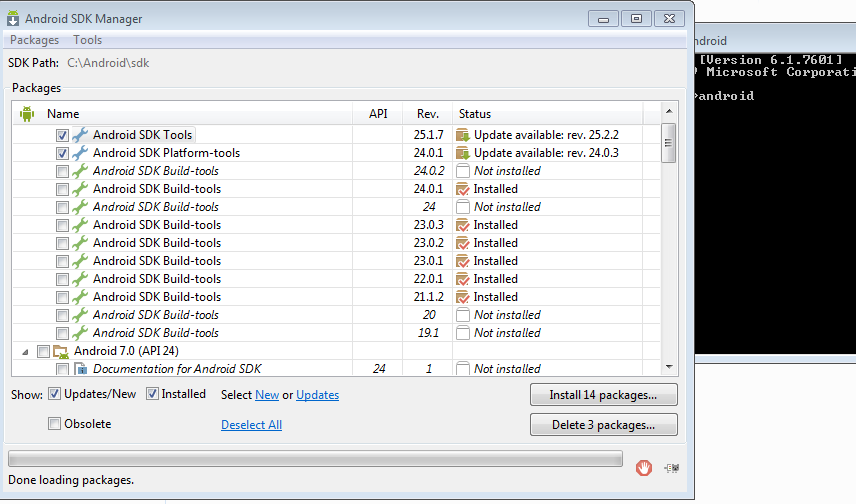Check the Documentation for Android SDK checkbox
The image size is (856, 504).
(62, 370)
